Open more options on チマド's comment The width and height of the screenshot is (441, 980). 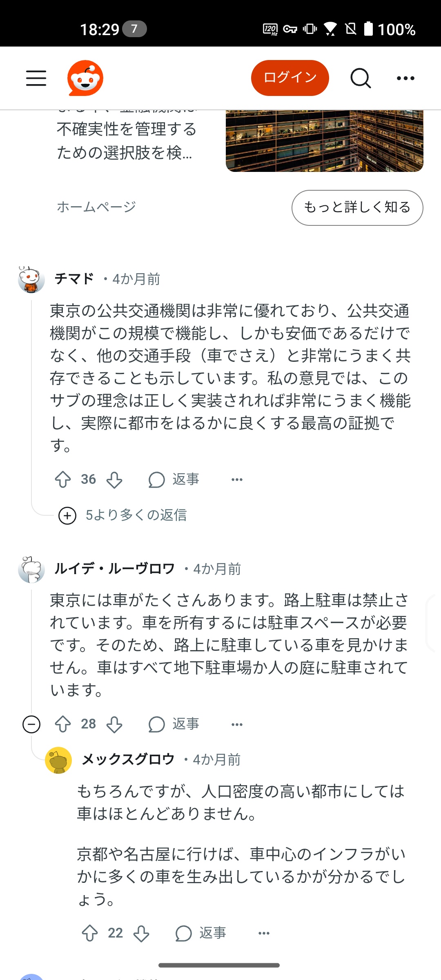237,479
